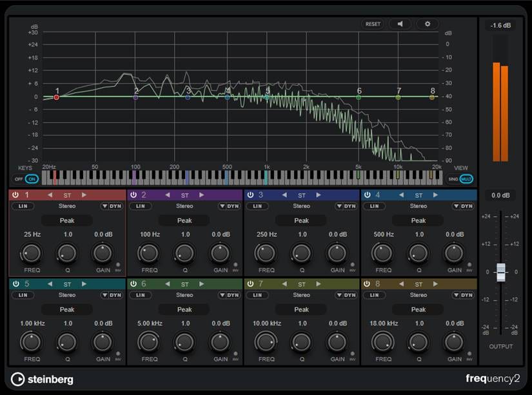Open band 6 DYN dropdown
The width and height of the screenshot is (532, 395).
[x=229, y=295]
